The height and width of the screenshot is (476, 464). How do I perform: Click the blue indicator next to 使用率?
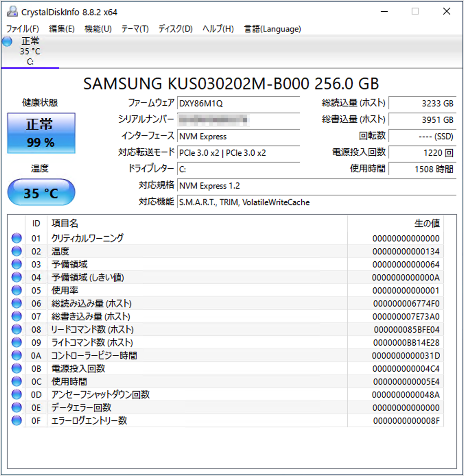(x=16, y=290)
